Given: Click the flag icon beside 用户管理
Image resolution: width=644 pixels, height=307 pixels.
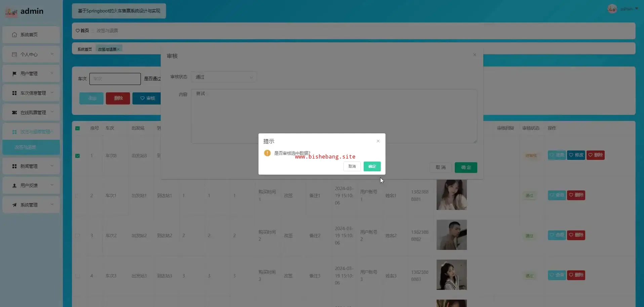Looking at the screenshot, I should [14, 74].
